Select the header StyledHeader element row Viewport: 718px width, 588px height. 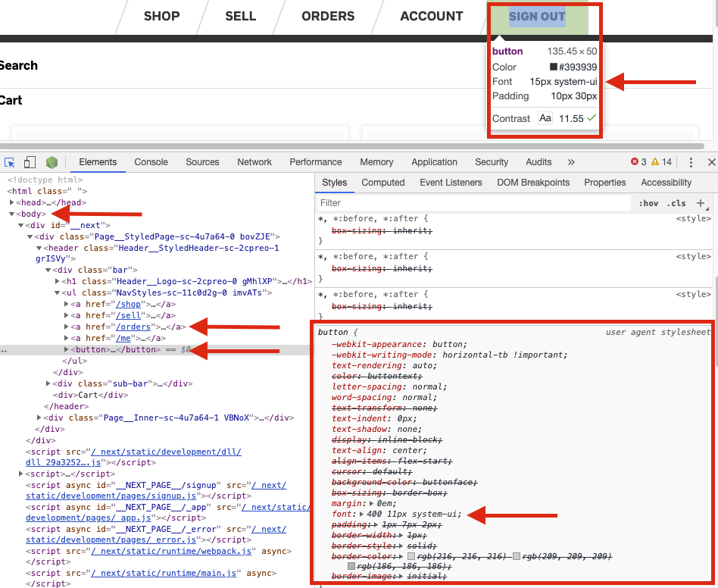click(x=158, y=253)
